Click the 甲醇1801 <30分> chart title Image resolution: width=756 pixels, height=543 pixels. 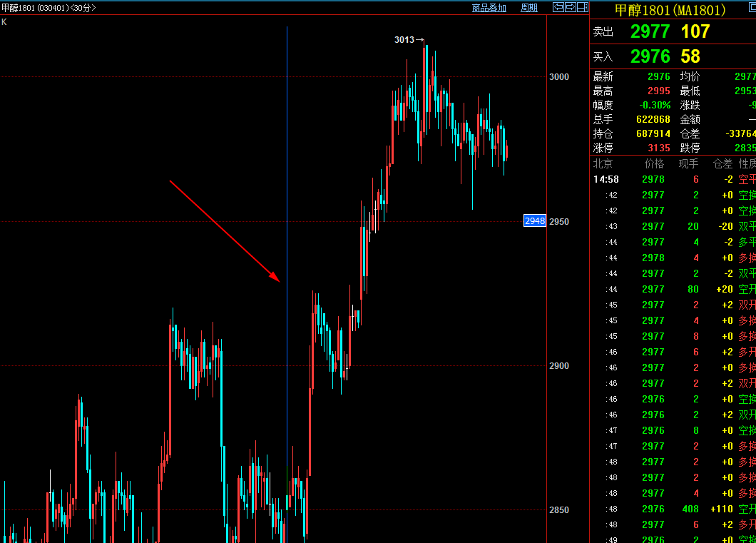pos(48,8)
